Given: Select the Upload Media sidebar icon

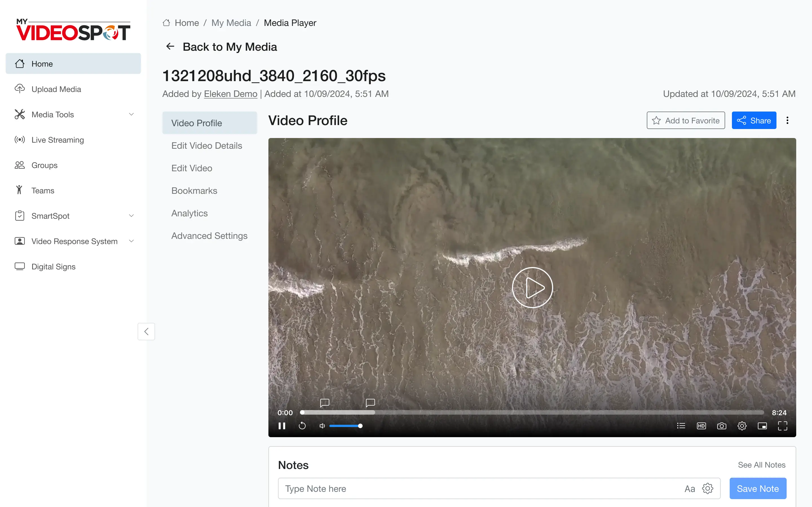Looking at the screenshot, I should click(x=20, y=89).
